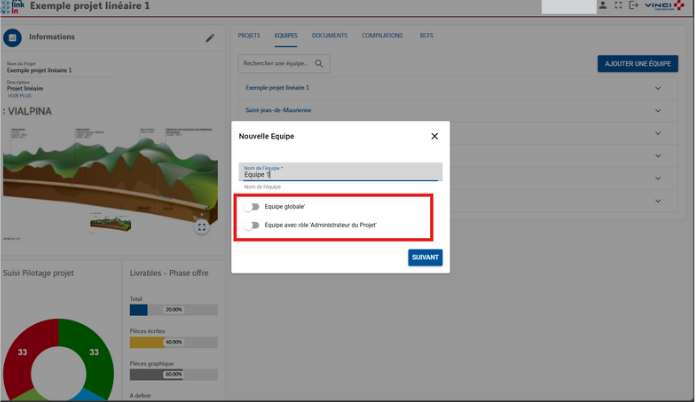
Task: Expand the terrain image to fullscreen
Action: 202,227
